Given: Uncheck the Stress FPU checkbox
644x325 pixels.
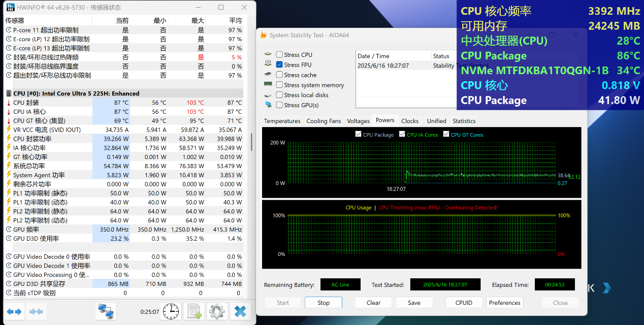Looking at the screenshot, I should point(279,65).
